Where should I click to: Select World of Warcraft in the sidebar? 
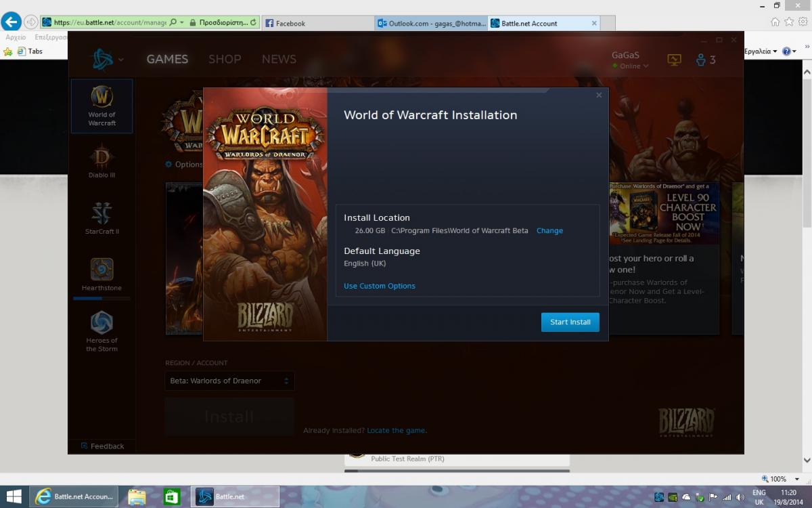click(x=101, y=106)
